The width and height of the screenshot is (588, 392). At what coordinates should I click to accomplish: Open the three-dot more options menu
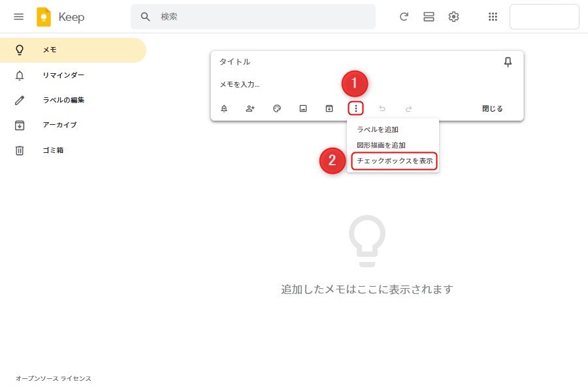355,108
